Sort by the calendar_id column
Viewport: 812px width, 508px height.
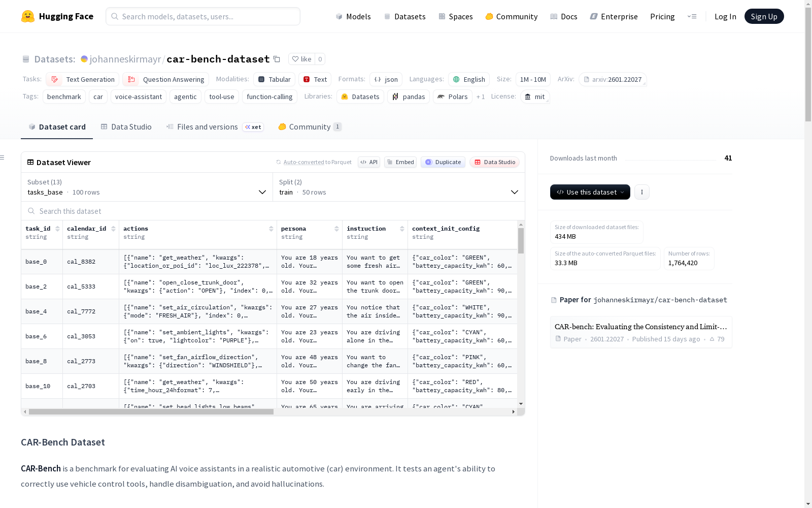tap(113, 229)
